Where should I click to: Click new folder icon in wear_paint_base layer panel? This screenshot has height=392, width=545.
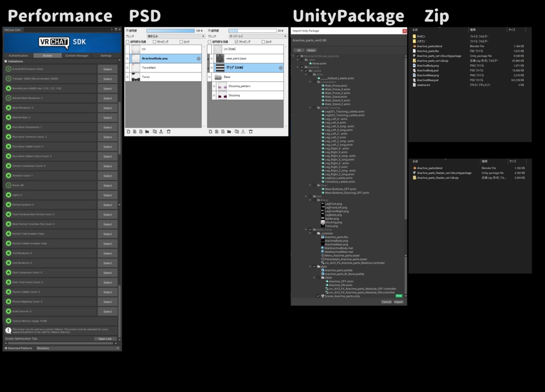(229, 131)
